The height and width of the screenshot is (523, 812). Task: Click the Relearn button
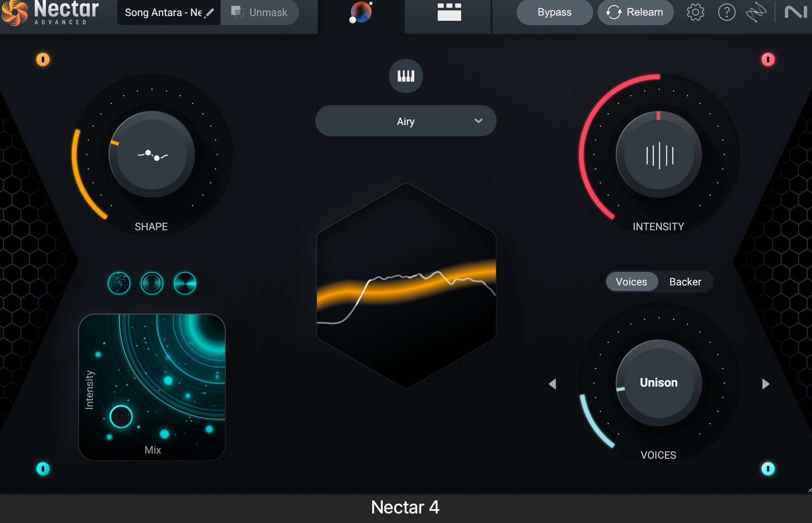tap(635, 12)
